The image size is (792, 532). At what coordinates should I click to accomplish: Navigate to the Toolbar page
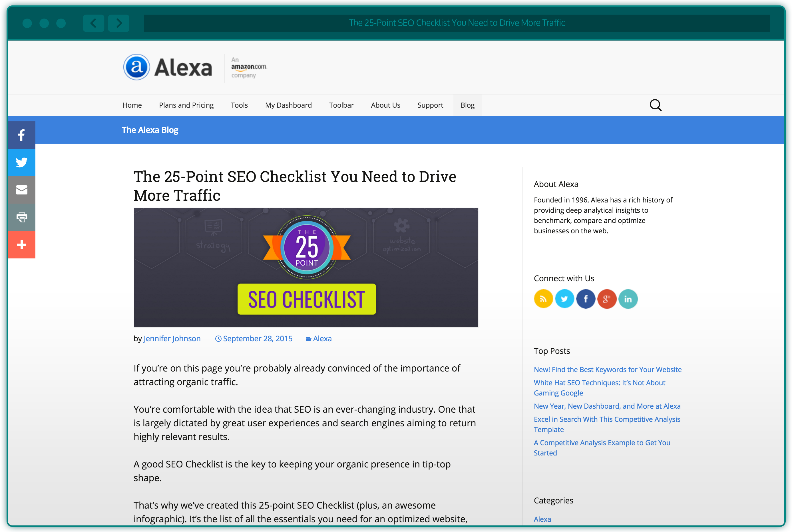(341, 105)
